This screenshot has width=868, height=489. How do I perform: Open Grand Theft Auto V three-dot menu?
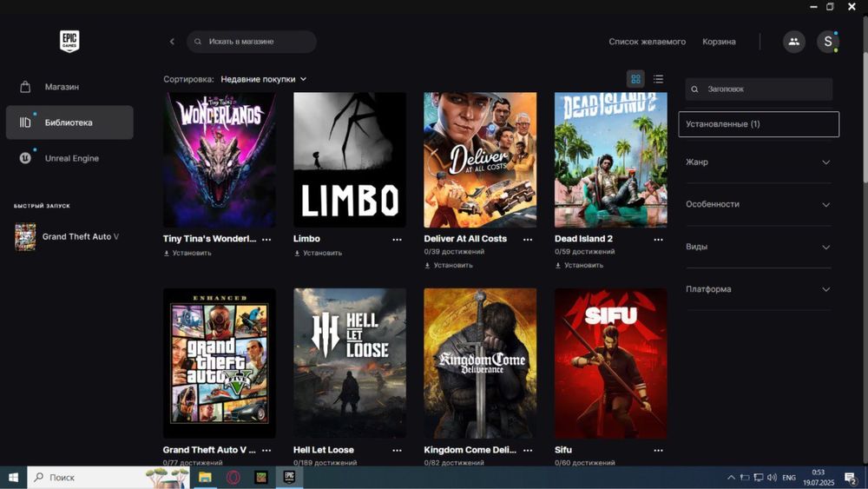pos(266,450)
